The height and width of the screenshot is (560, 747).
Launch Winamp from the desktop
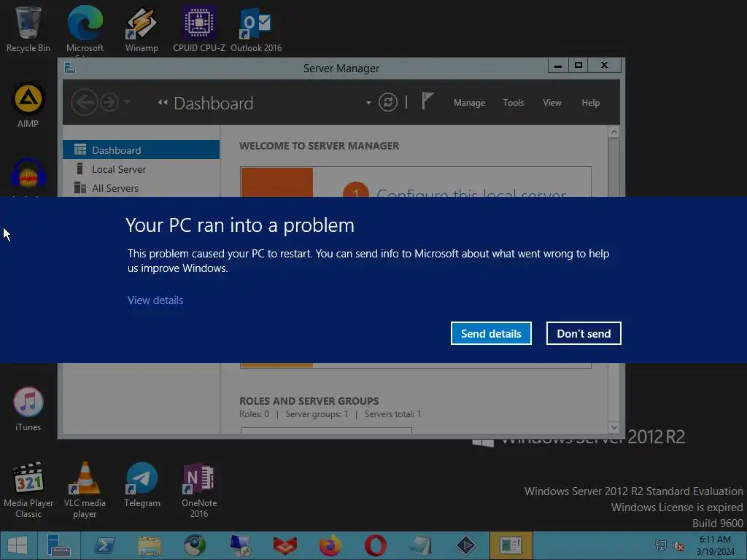(142, 28)
